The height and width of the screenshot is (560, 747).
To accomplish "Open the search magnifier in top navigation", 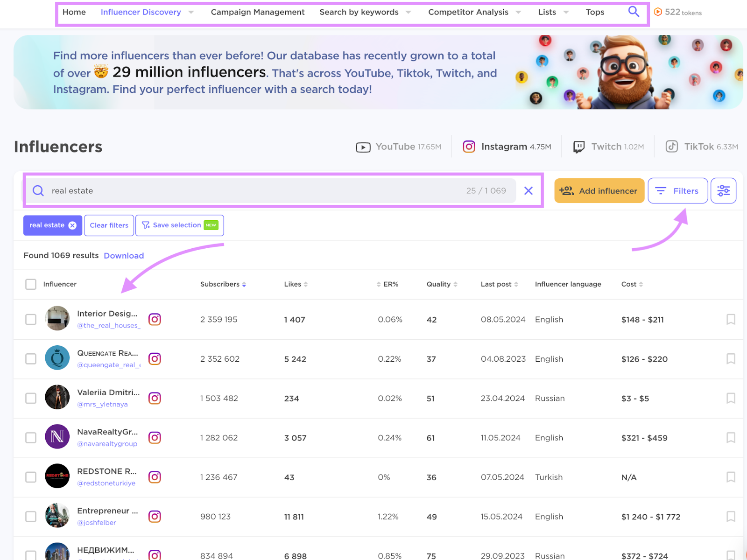I will (634, 12).
